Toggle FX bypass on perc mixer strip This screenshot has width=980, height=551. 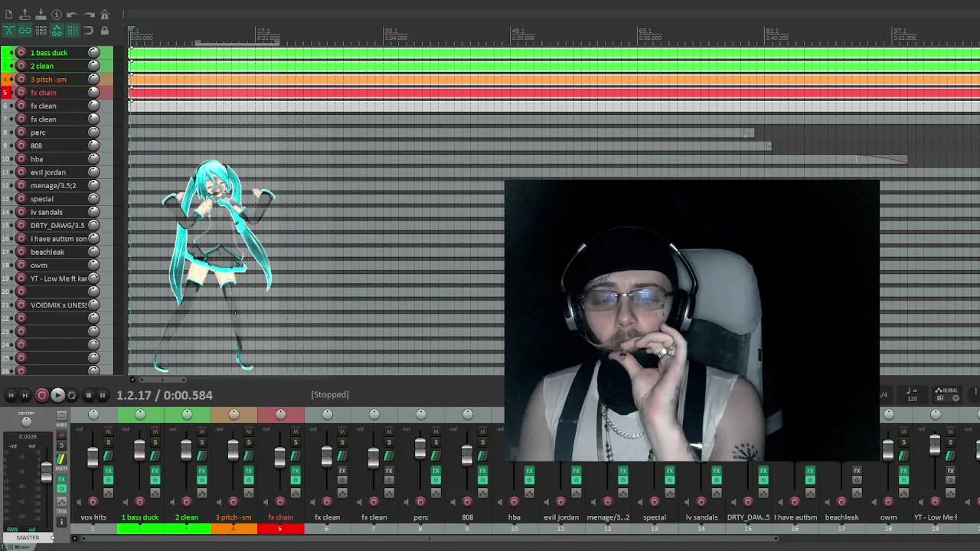tap(436, 480)
